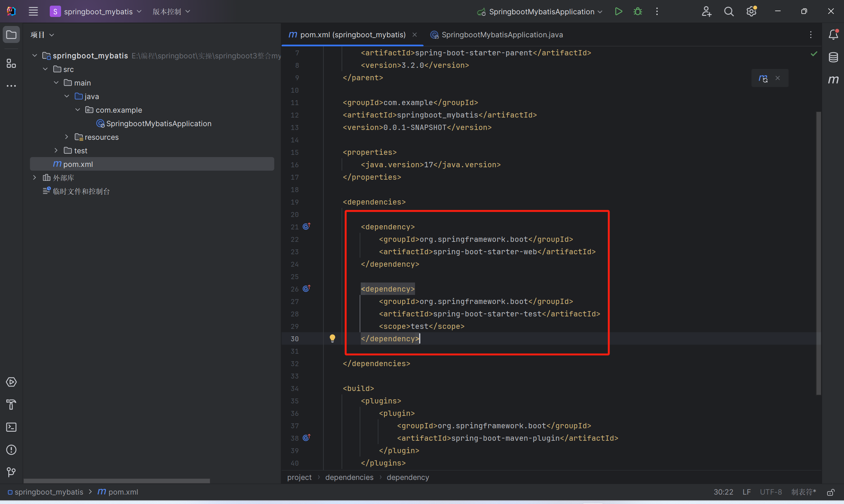Open the 版本控制 dropdown
This screenshot has width=844, height=504.
[171, 12]
